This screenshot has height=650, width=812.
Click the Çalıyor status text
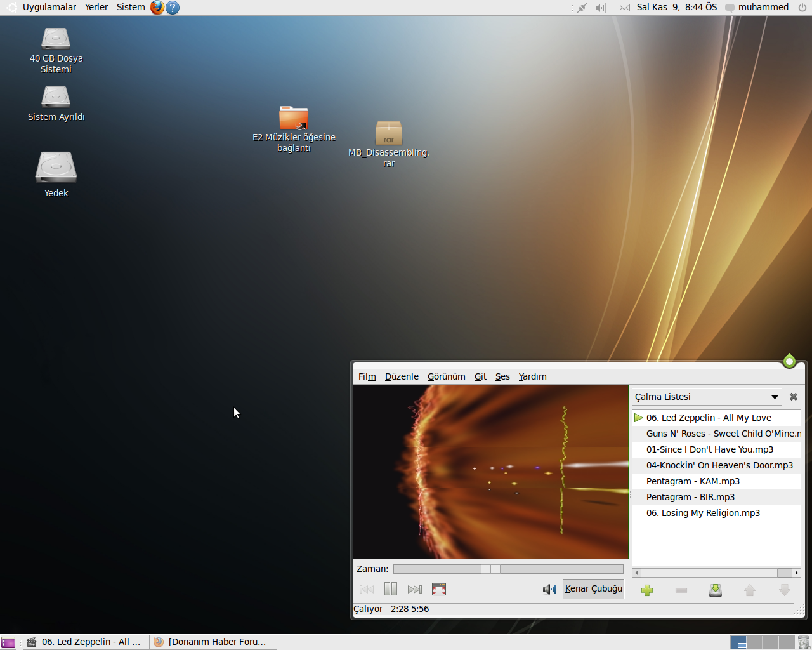pyautogui.click(x=368, y=609)
